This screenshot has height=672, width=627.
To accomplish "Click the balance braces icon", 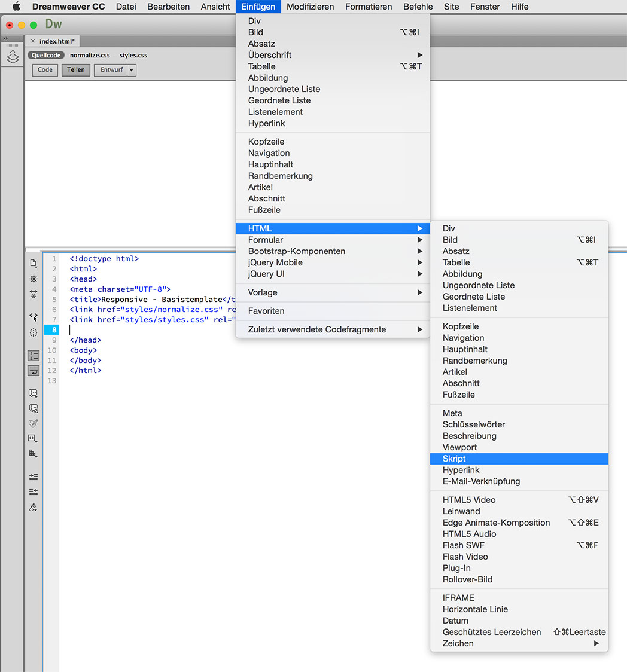I will tap(34, 332).
